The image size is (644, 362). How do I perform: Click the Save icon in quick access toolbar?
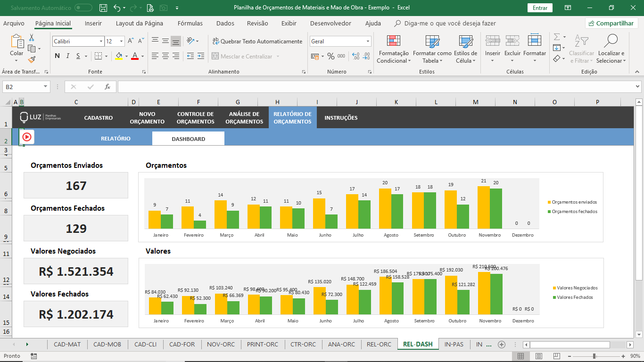click(x=103, y=8)
